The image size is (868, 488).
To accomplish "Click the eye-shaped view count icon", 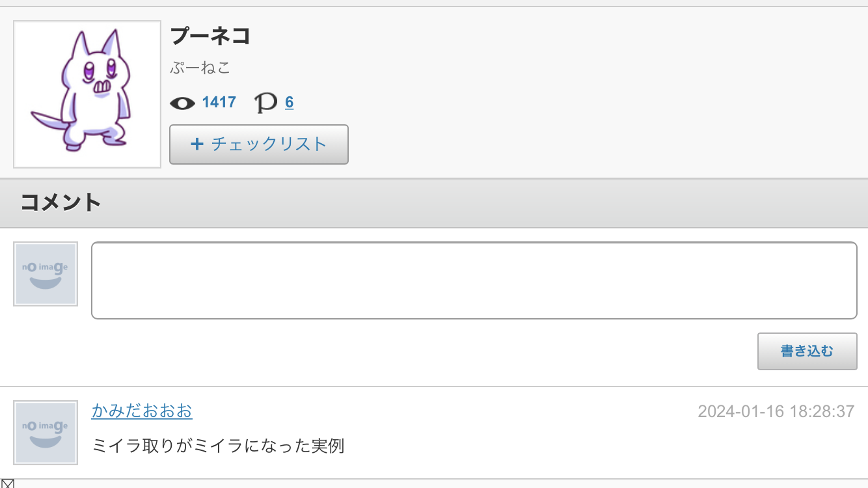I will pyautogui.click(x=182, y=103).
